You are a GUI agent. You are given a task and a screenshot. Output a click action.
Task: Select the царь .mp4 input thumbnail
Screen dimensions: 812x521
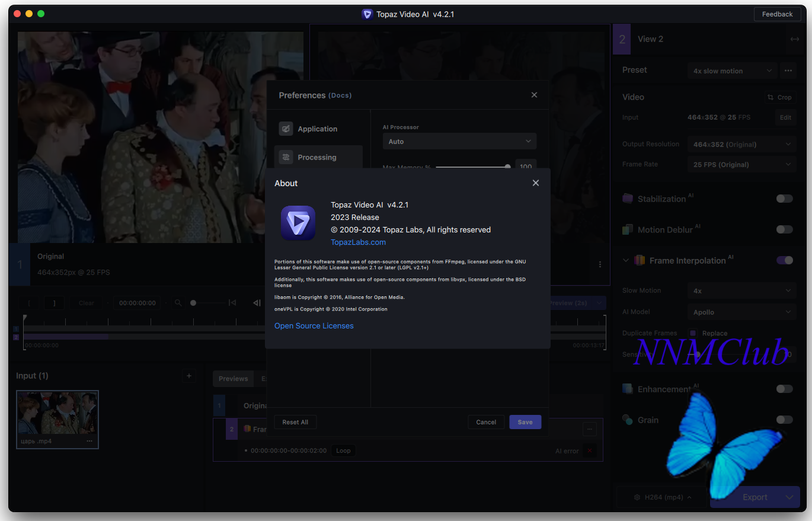coord(57,413)
